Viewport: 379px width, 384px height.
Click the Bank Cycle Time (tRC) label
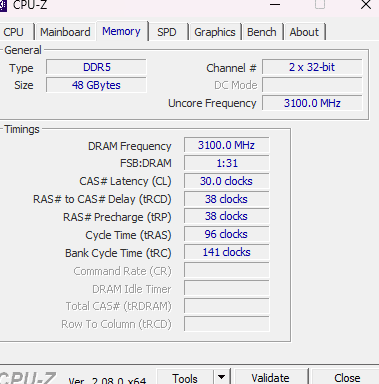[118, 253]
